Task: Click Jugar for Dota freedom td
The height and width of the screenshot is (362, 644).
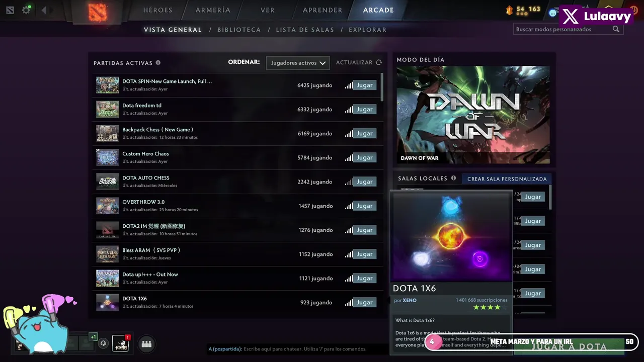Action: tap(365, 109)
